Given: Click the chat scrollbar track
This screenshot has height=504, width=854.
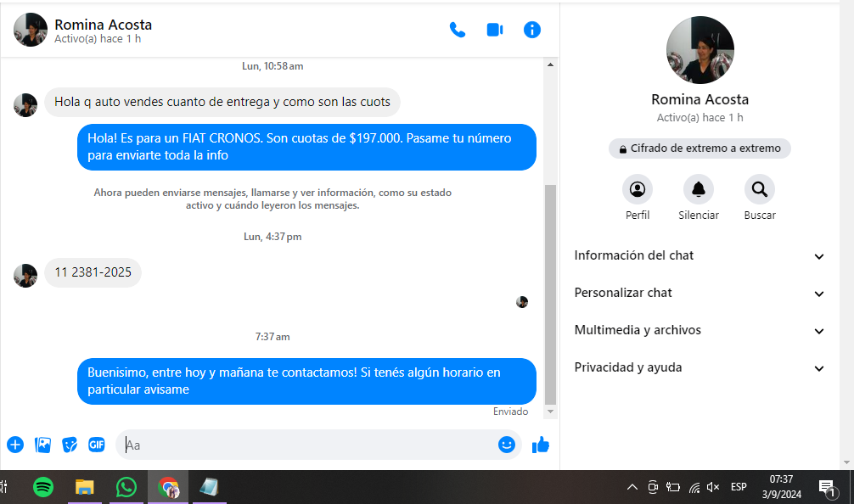Looking at the screenshot, I should (x=550, y=127).
